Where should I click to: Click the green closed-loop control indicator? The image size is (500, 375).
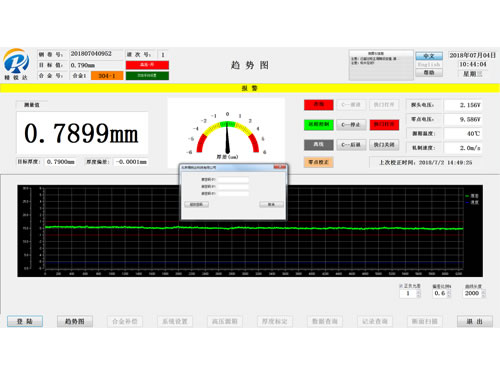[x=318, y=125]
